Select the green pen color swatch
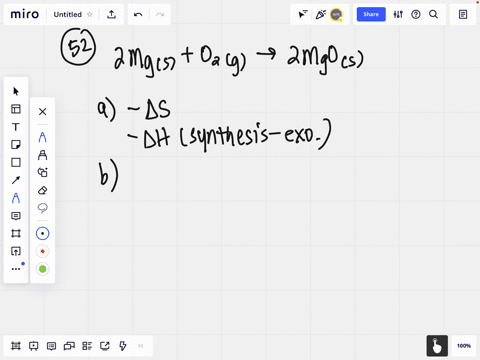This screenshot has width=480, height=360. coord(42,269)
